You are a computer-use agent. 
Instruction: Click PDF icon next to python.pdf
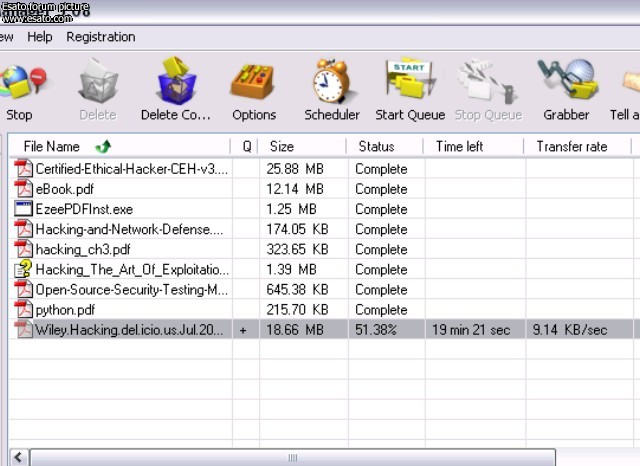point(24,309)
